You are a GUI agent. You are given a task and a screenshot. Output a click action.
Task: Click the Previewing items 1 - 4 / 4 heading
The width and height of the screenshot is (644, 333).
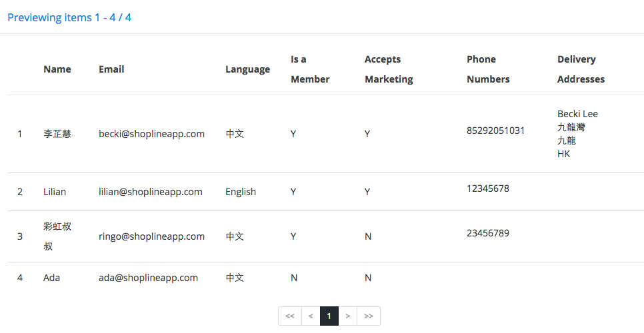coord(69,17)
